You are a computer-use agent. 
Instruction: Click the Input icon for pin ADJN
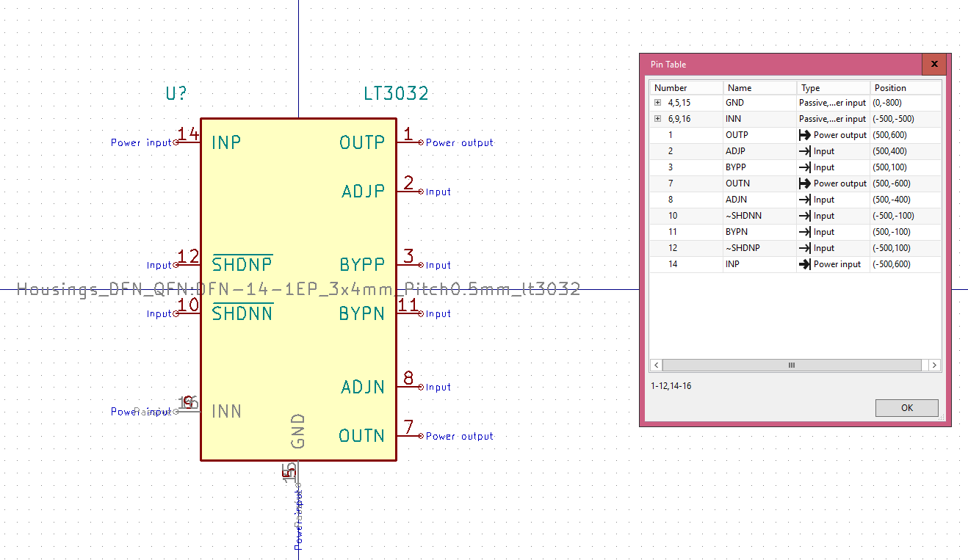point(806,199)
